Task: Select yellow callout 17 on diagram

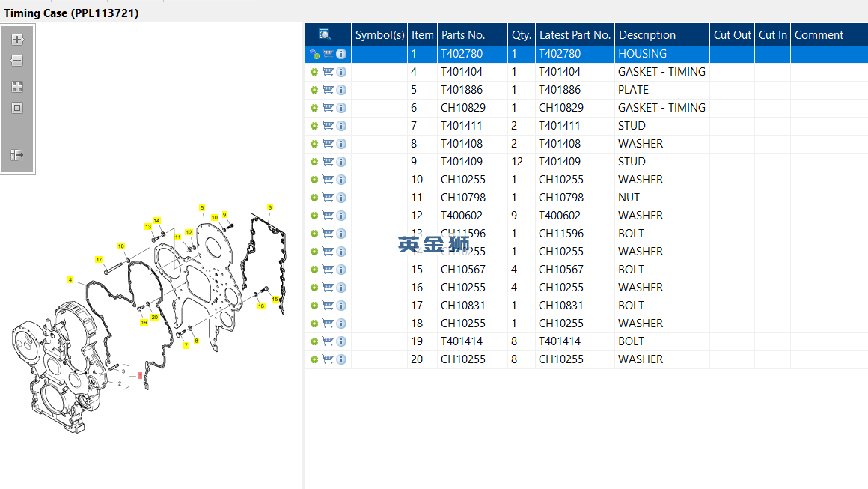Action: [99, 259]
